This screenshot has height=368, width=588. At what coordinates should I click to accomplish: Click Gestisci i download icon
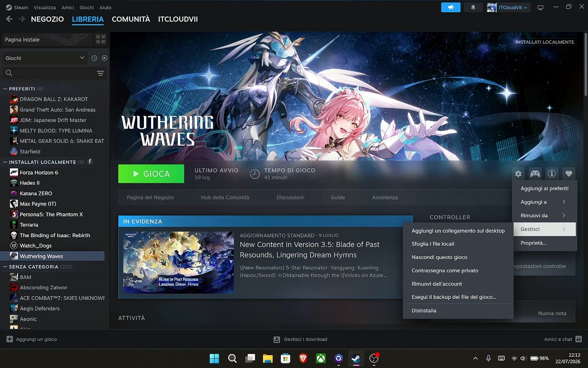(277, 339)
